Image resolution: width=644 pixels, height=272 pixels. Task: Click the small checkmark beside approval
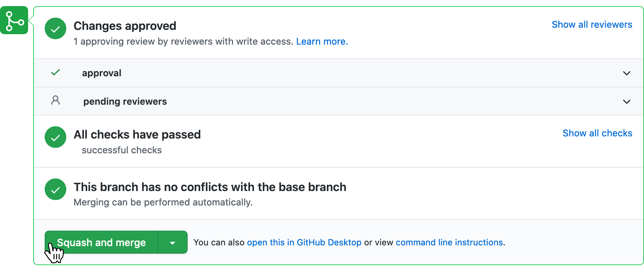[55, 73]
